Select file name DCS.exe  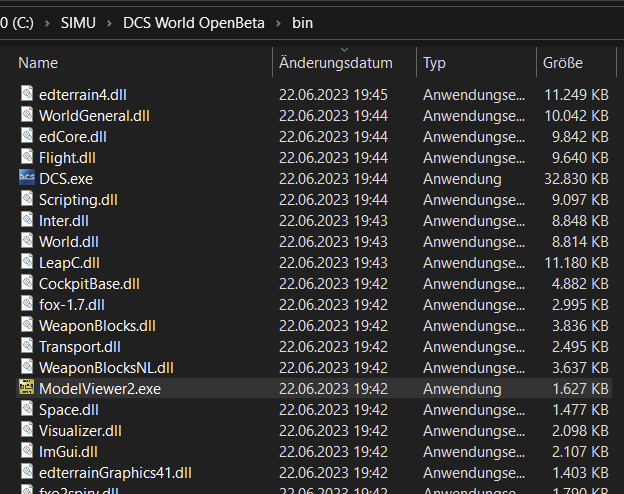tap(66, 179)
